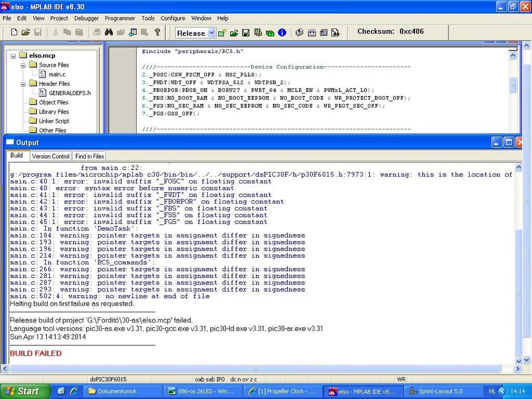The width and height of the screenshot is (532, 399).
Task: Open the Tools menu
Action: [x=148, y=18]
